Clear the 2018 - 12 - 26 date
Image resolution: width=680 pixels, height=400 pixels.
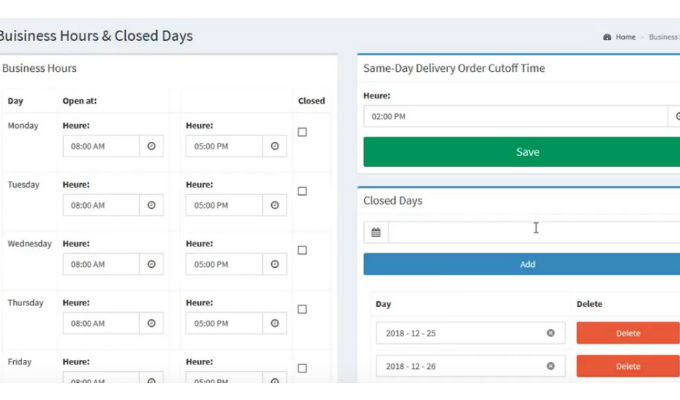551,366
